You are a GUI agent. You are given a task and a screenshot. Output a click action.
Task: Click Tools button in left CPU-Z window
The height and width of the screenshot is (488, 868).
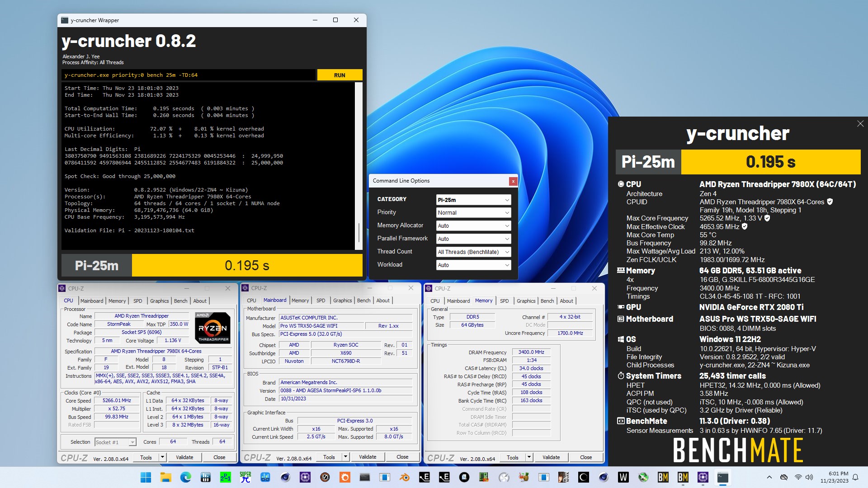pos(146,457)
